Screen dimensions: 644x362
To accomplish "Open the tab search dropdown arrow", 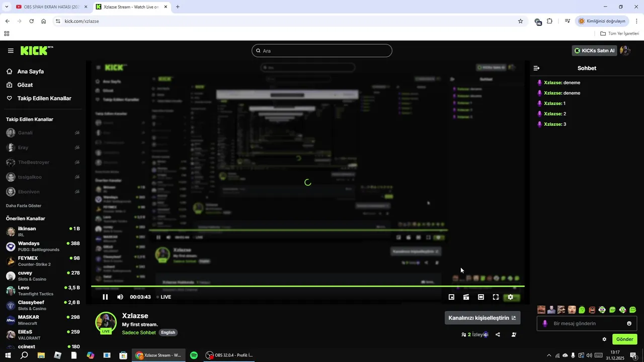I will [6, 7].
